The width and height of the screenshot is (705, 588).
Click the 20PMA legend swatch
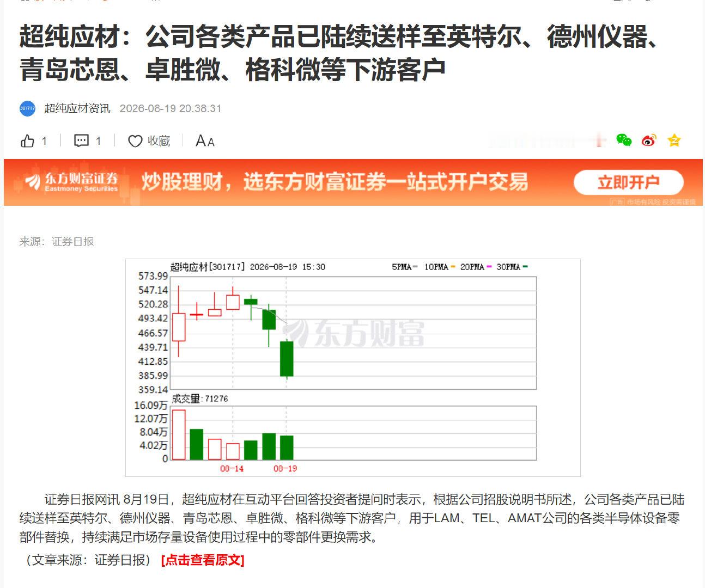[489, 267]
